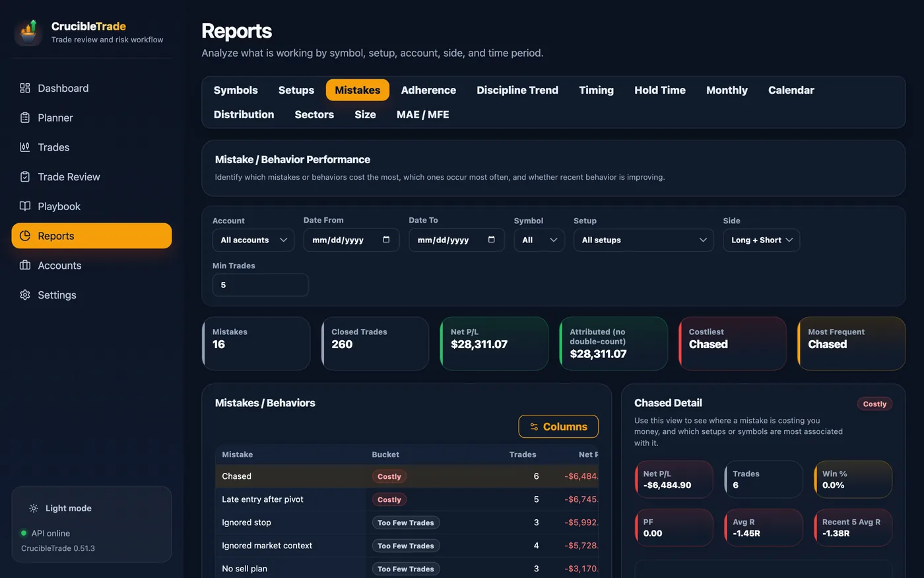Image resolution: width=924 pixels, height=578 pixels.
Task: Open the Hold Time tab
Action: 660,90
